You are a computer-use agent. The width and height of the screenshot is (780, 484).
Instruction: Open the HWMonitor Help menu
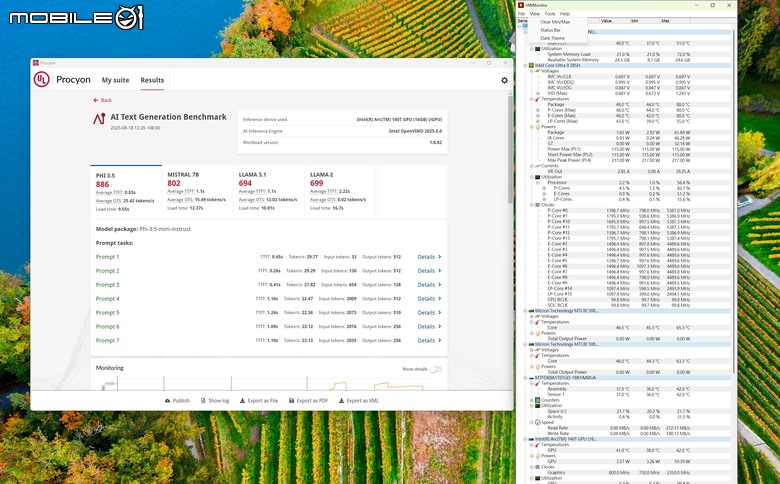coord(565,14)
